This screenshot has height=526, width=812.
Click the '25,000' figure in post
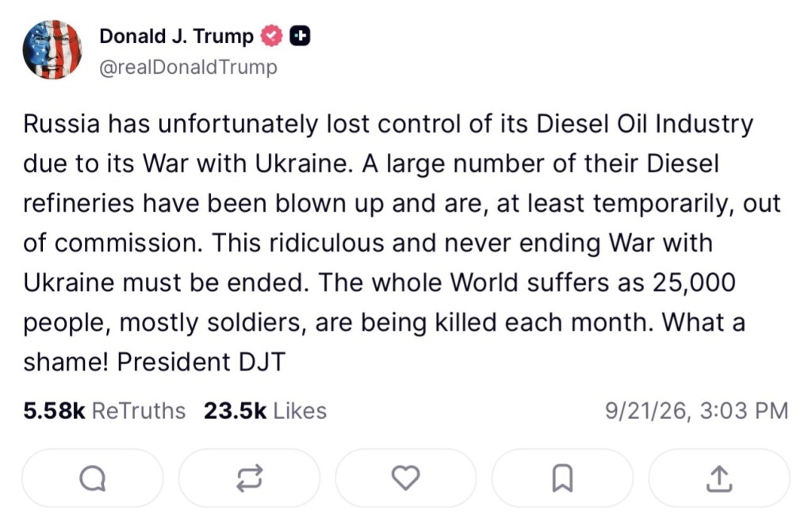(694, 283)
